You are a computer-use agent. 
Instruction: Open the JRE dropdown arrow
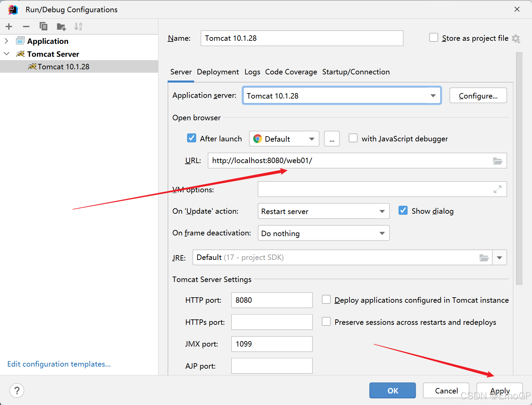pyautogui.click(x=499, y=258)
